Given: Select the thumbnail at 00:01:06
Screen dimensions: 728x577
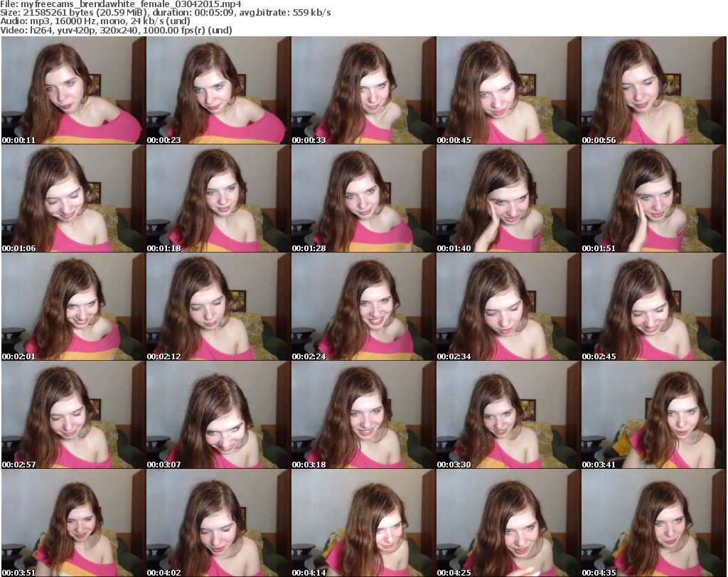Looking at the screenshot, I should click(73, 199).
